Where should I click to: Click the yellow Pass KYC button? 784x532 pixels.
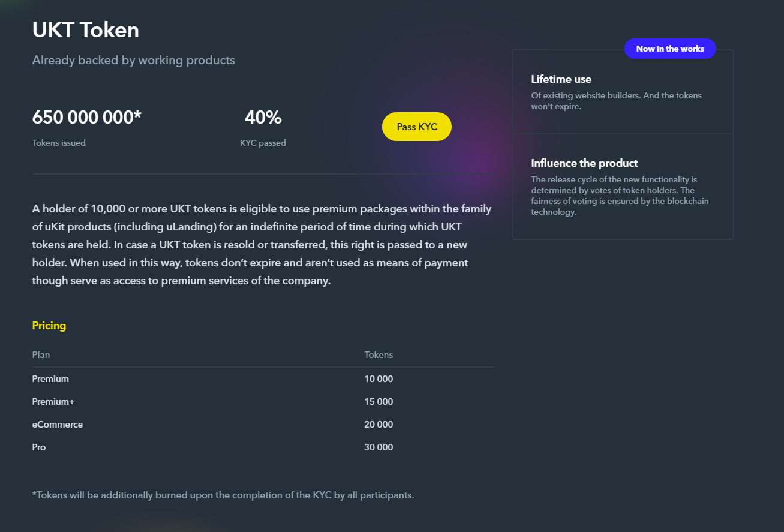(416, 127)
